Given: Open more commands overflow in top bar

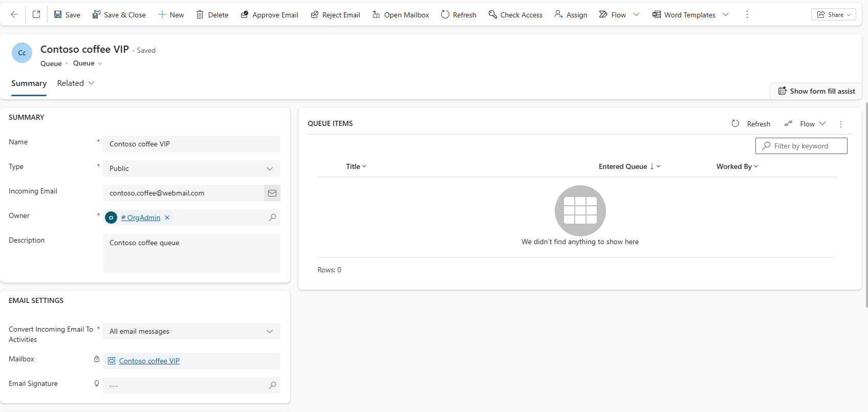Looking at the screenshot, I should tap(747, 14).
